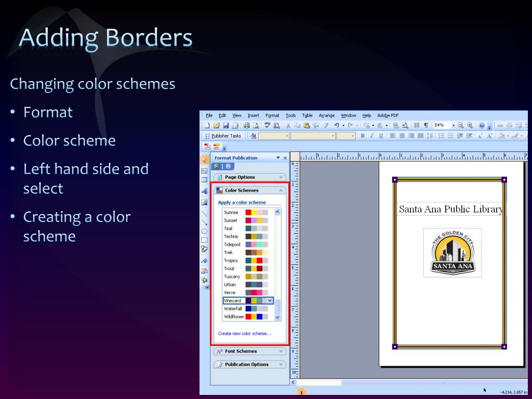Open the Format Publication pane menu arrow
The image size is (532, 399).
[278, 158]
